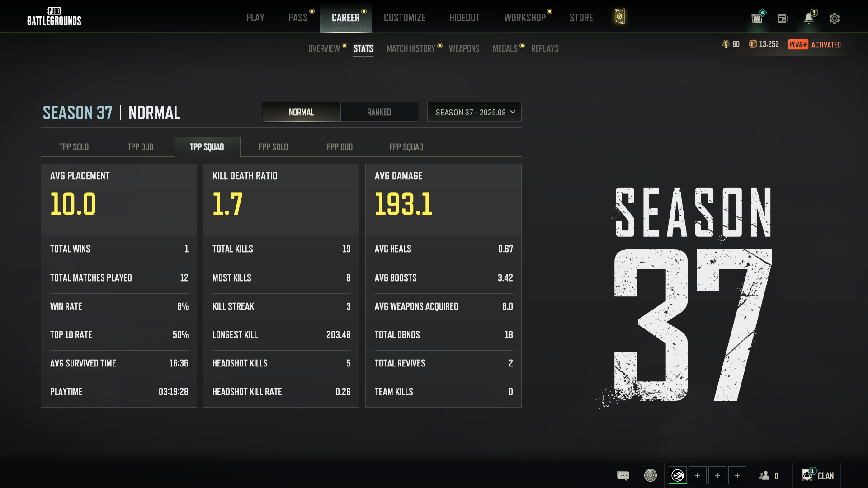Open the Replays sub-tab
Screen dimensions: 868x488
[x=545, y=48]
